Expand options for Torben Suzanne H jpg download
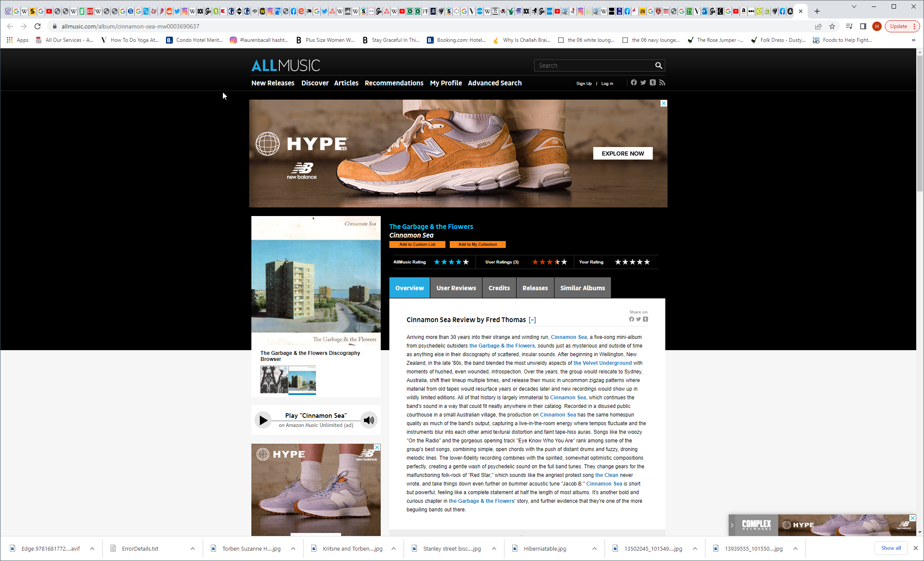 [x=293, y=548]
